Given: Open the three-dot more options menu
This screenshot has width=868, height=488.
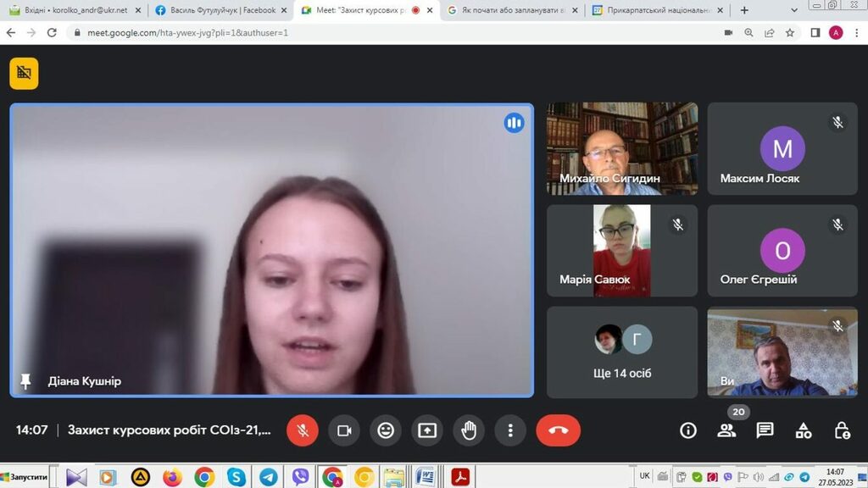Looking at the screenshot, I should [x=510, y=430].
